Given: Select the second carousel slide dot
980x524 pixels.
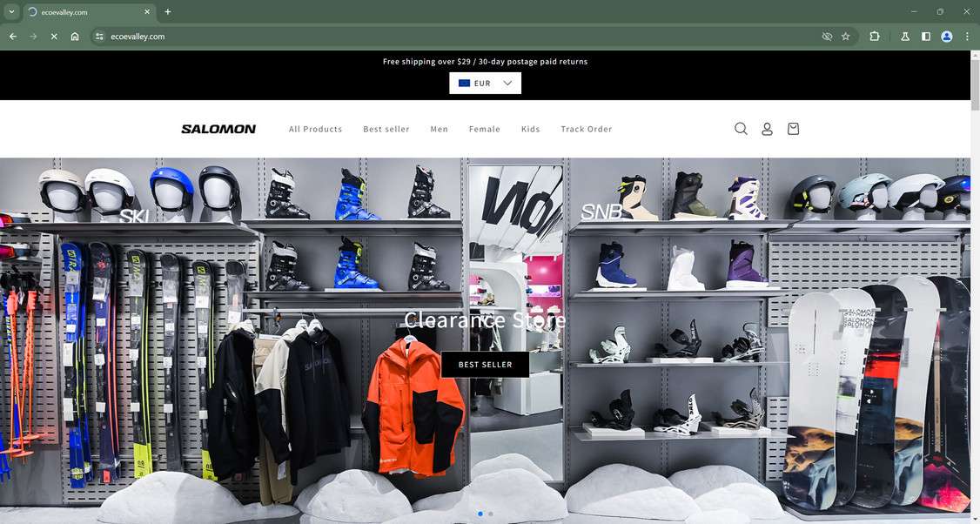Looking at the screenshot, I should 491,514.
